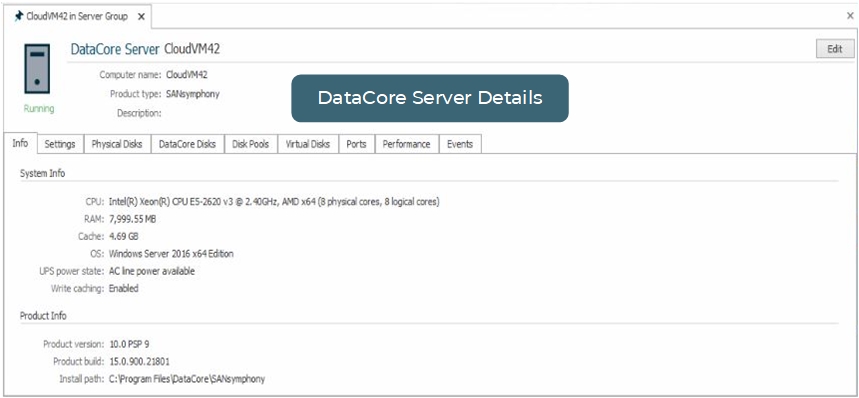Click the CPU Intel Xeon info line
The height and width of the screenshot is (398, 859).
(274, 201)
